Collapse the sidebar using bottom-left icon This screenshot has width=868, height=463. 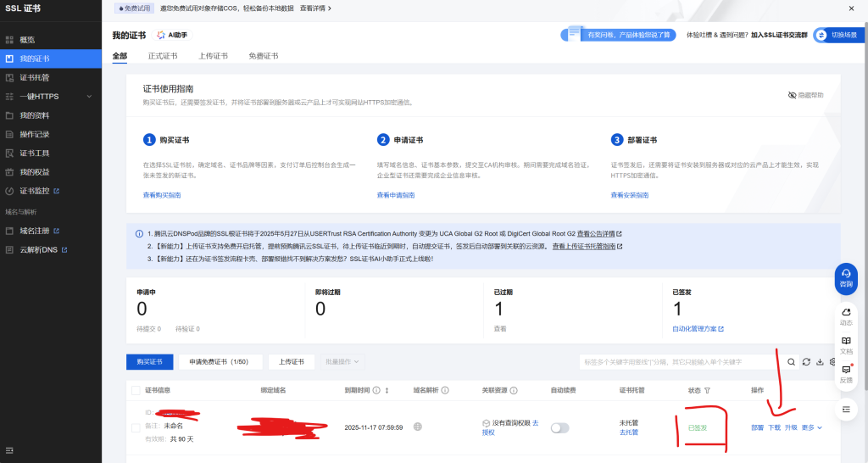(x=9, y=450)
